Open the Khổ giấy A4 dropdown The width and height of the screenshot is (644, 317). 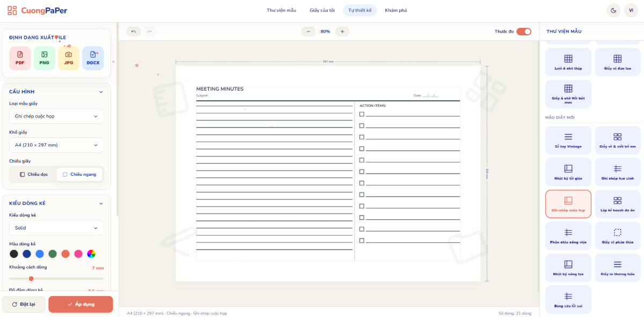(56, 145)
